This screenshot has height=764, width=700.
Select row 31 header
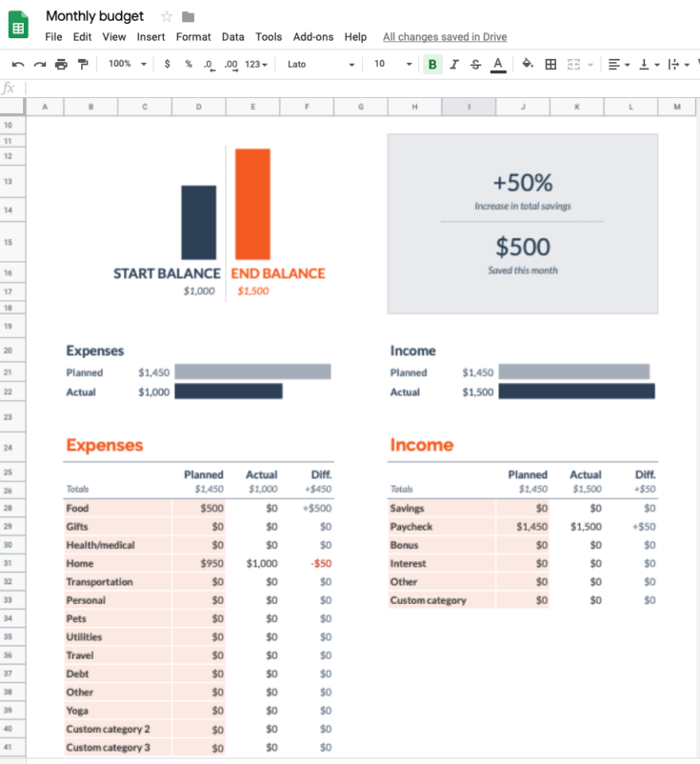(x=12, y=563)
